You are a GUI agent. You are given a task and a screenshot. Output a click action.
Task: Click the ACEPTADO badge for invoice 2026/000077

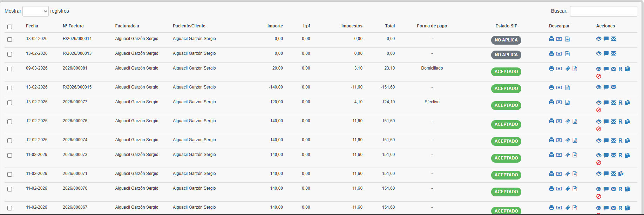(x=506, y=105)
